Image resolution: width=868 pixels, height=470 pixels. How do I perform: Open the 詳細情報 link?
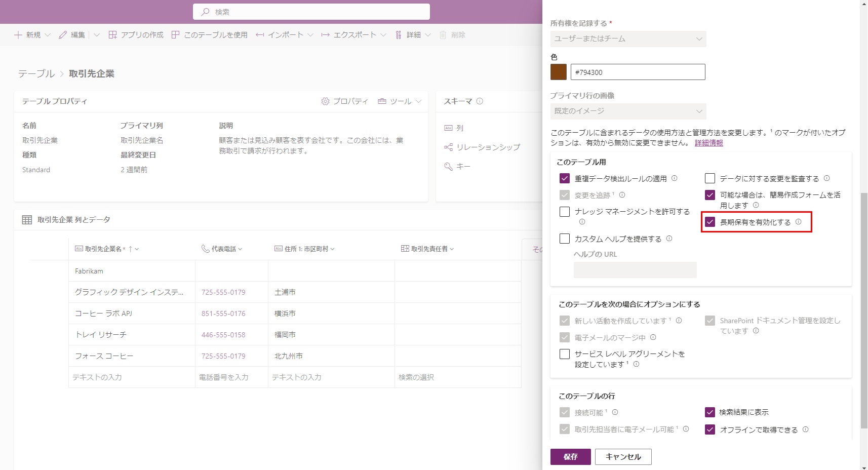708,143
